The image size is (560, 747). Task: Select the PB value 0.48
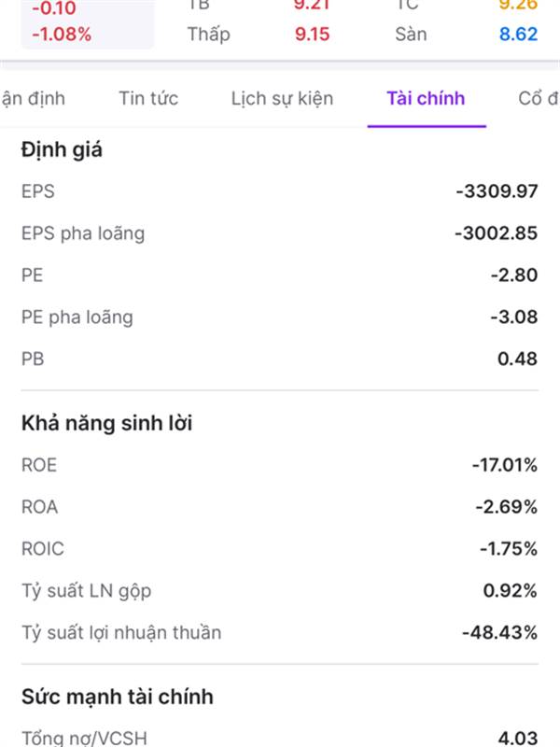[x=518, y=359]
